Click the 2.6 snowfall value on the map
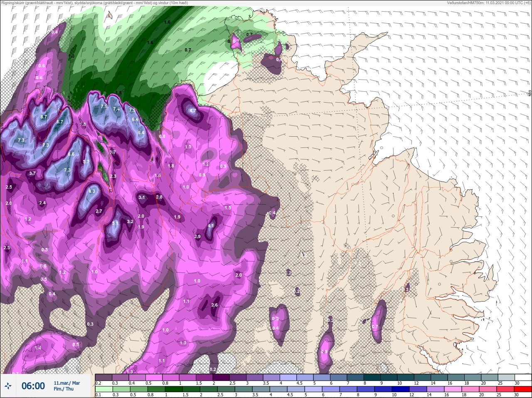Image resolution: width=532 pixels, height=398 pixels. [x=214, y=305]
